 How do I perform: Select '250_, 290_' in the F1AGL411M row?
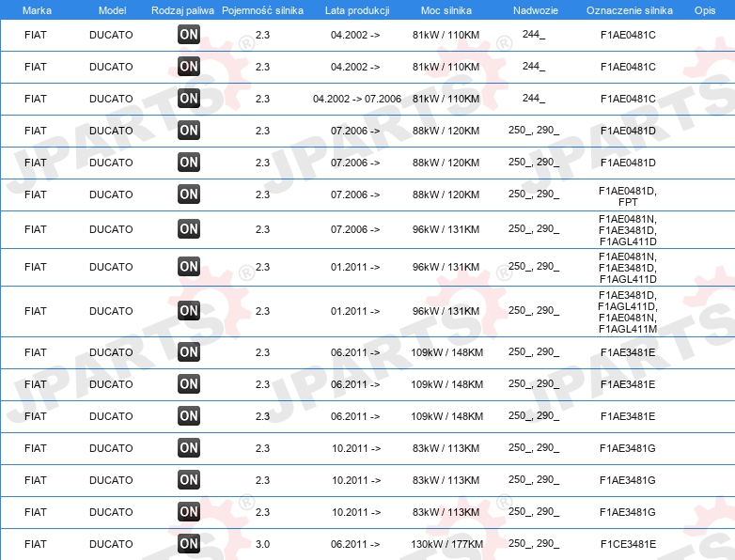[534, 311]
